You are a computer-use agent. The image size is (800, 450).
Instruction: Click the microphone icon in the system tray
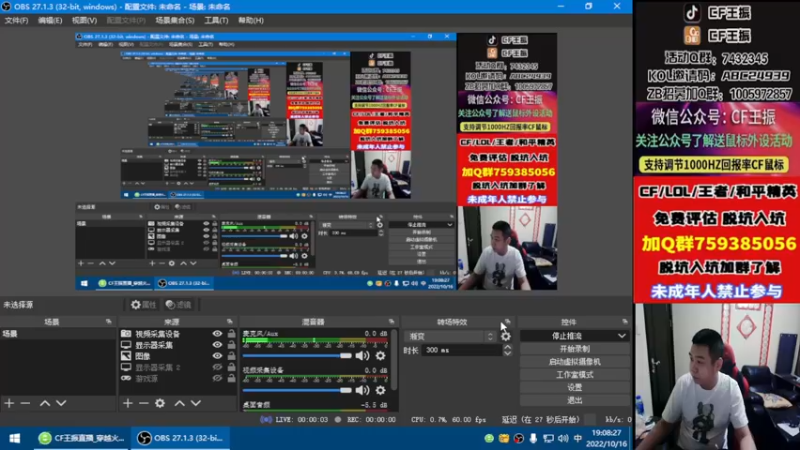533,438
